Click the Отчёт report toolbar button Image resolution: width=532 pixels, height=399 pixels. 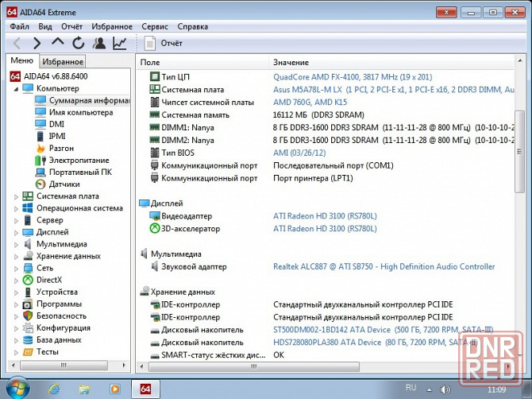(164, 43)
